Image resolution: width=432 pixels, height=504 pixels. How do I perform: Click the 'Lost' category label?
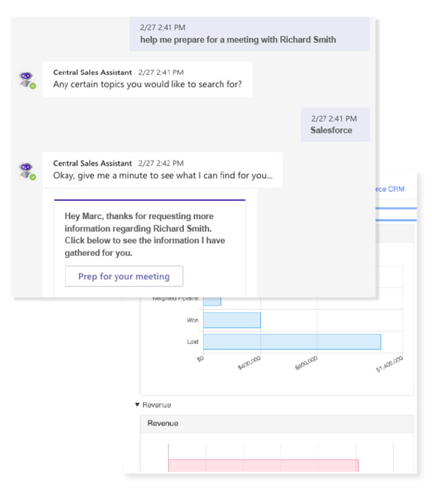click(192, 342)
